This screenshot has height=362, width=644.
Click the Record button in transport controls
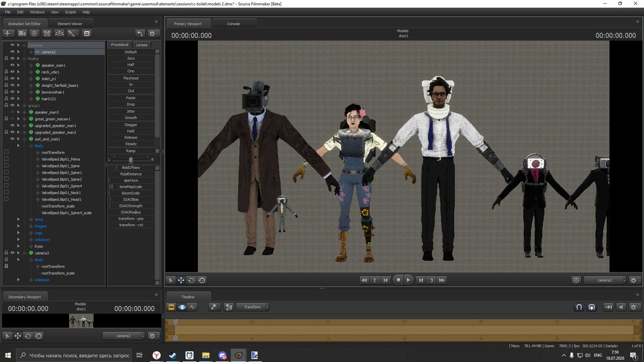[398, 280]
